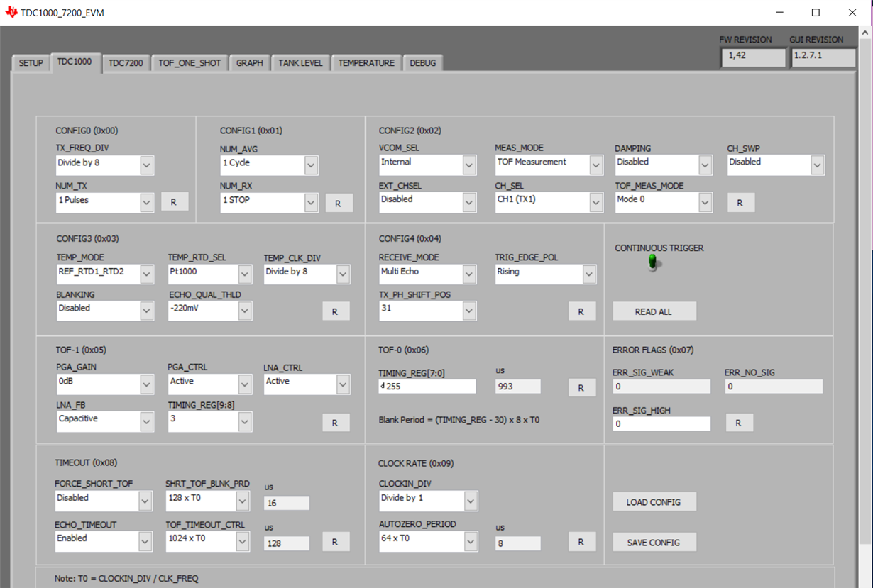Click the R button in TIMEOUT section

tap(336, 542)
